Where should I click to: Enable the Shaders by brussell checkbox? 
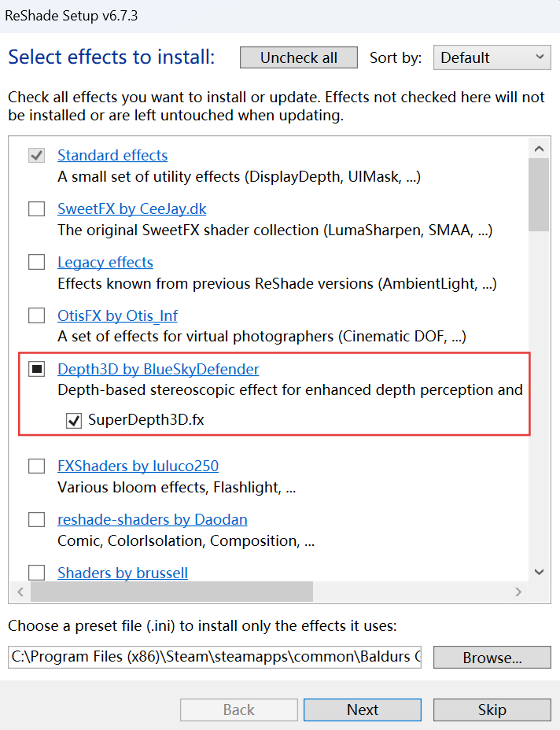pos(37,573)
